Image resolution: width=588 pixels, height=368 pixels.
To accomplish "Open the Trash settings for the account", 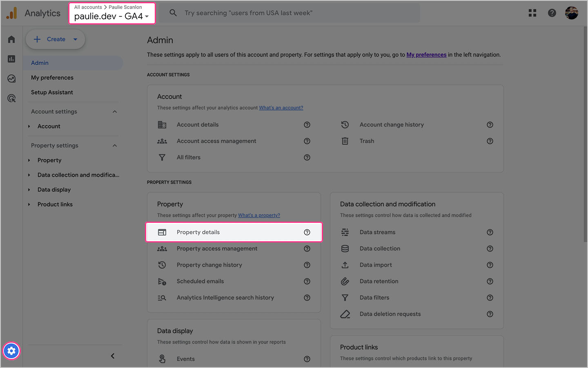I will [366, 141].
